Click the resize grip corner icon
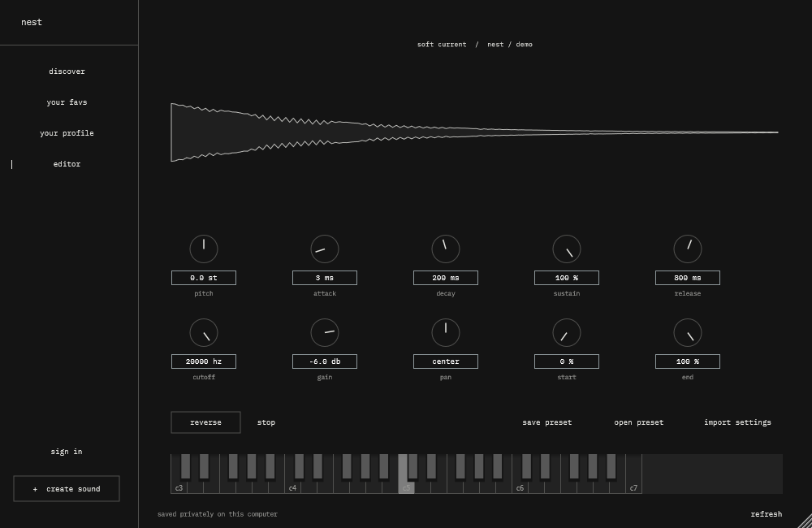The image size is (812, 528). (x=804, y=521)
